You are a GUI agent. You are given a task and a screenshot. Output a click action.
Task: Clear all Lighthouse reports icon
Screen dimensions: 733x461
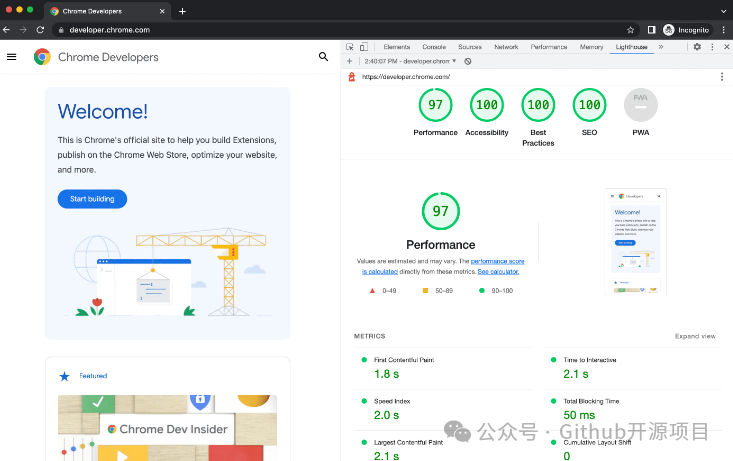[467, 61]
